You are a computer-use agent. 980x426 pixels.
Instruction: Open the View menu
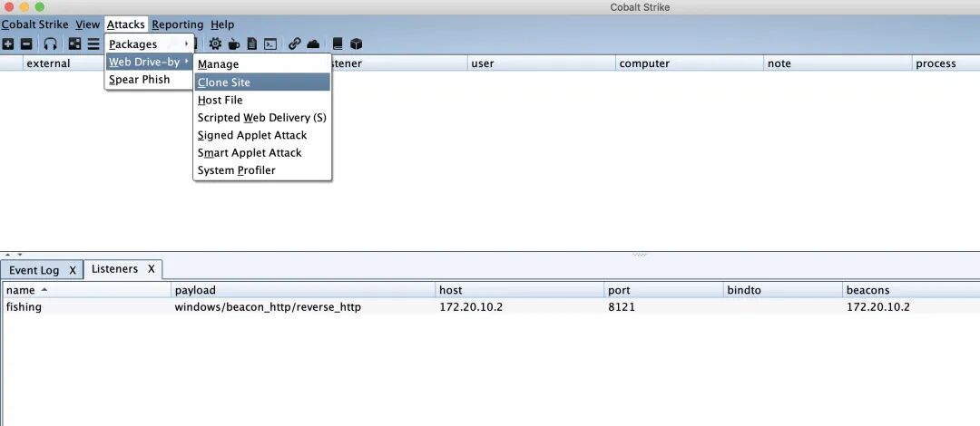[87, 24]
